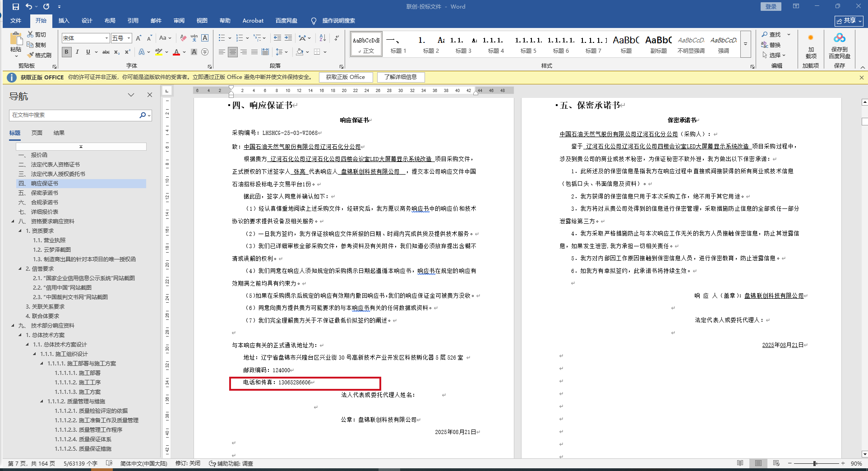Open the bullet list dropdown arrow
868x471 pixels.
click(230, 38)
